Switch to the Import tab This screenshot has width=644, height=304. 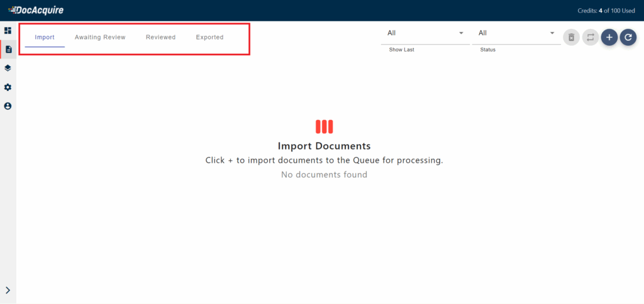pyautogui.click(x=45, y=38)
